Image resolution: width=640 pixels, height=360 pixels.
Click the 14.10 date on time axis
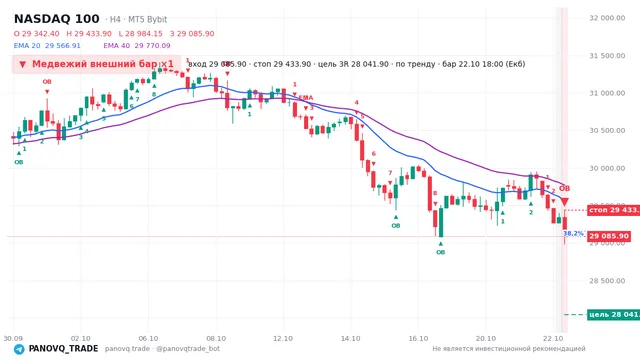[x=351, y=338]
